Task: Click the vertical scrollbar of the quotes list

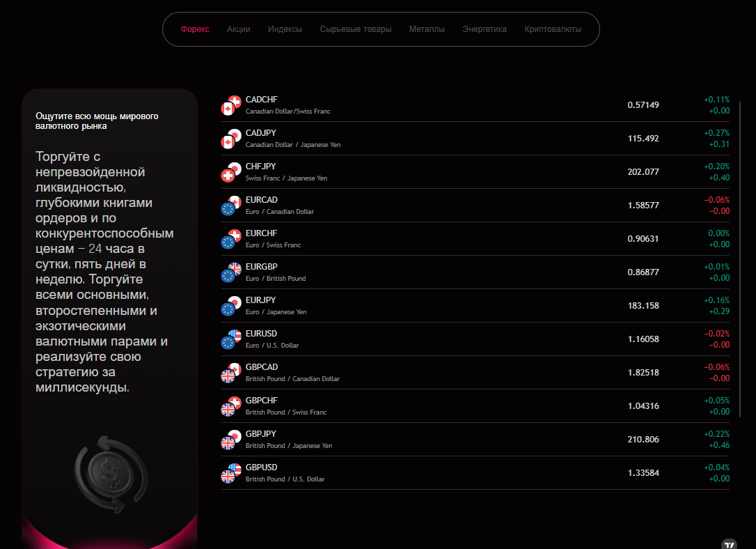Action: [x=739, y=258]
